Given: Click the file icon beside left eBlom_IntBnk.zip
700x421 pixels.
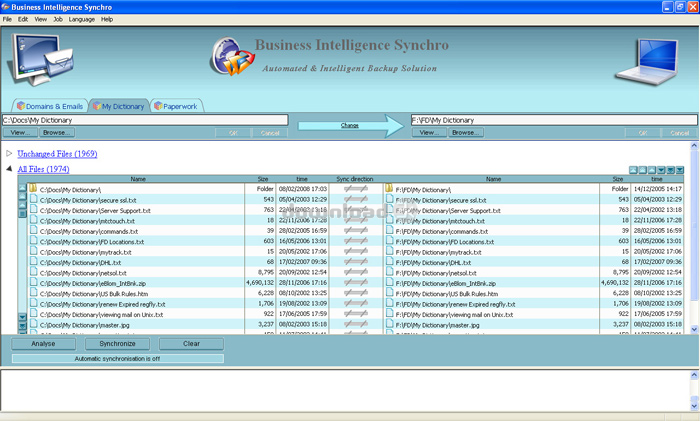Looking at the screenshot, I should (x=33, y=283).
